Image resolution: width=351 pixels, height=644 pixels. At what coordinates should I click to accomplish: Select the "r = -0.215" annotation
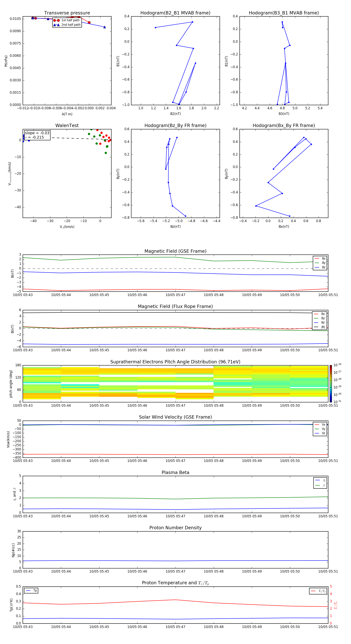(35, 137)
